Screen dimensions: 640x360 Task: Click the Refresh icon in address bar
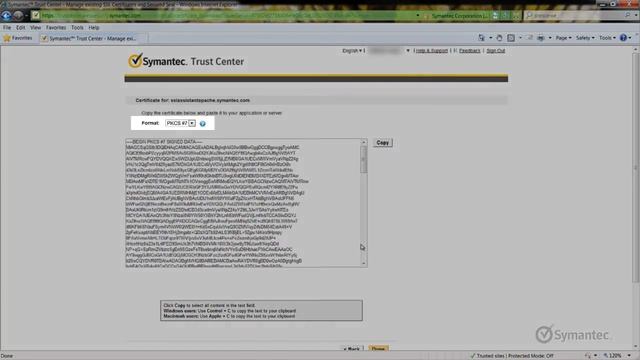tap(506, 16)
